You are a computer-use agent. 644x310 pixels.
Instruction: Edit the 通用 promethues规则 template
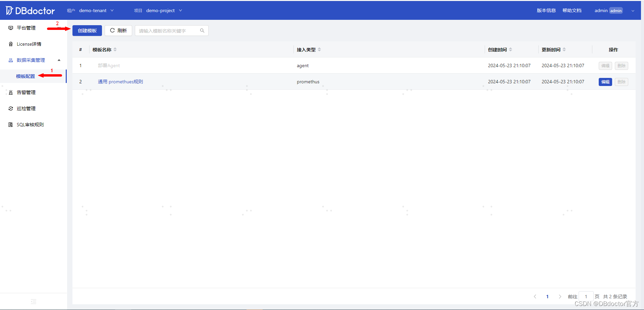pos(605,82)
